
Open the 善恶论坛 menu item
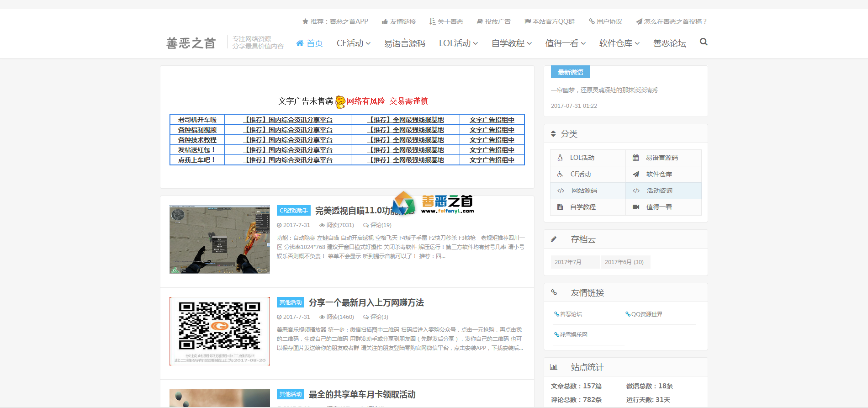pyautogui.click(x=669, y=43)
